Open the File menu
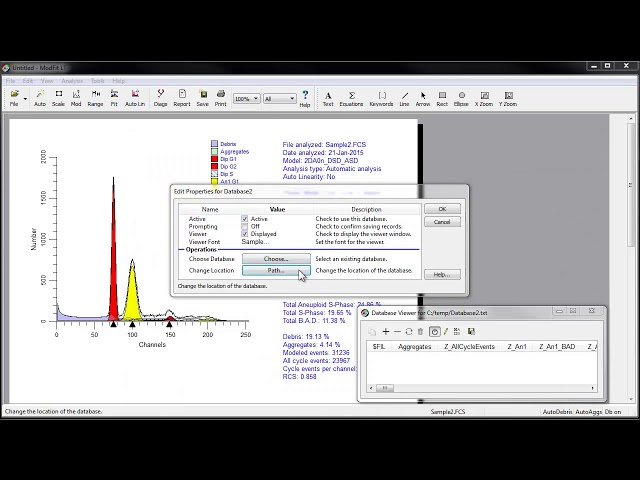The height and width of the screenshot is (480, 640). [x=10, y=81]
